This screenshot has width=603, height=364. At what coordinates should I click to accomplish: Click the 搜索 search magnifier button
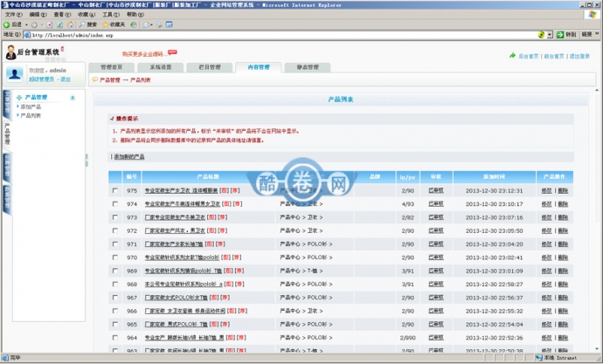tap(87, 24)
